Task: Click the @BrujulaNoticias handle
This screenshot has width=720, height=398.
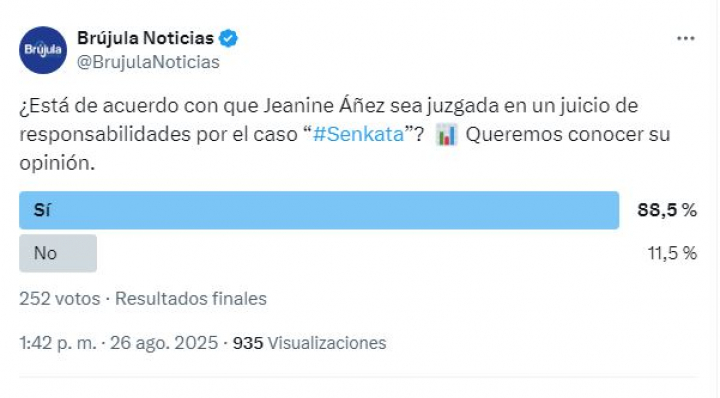Action: (148, 62)
